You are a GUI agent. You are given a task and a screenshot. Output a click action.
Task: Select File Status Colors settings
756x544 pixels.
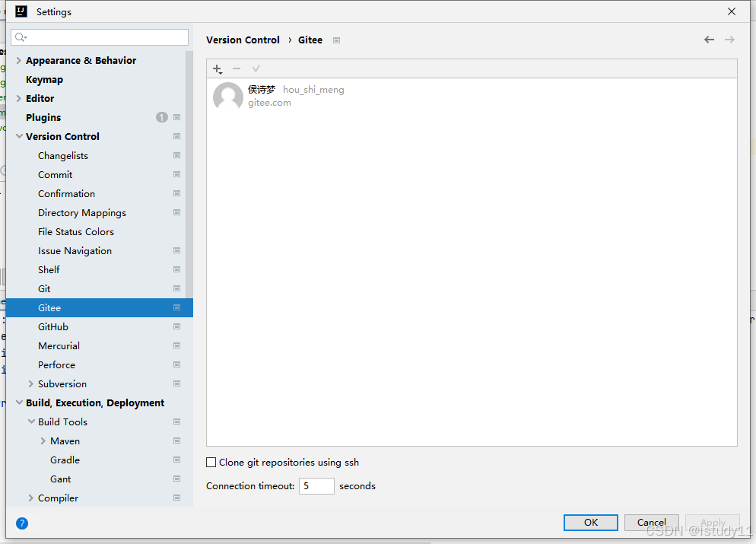pos(76,231)
